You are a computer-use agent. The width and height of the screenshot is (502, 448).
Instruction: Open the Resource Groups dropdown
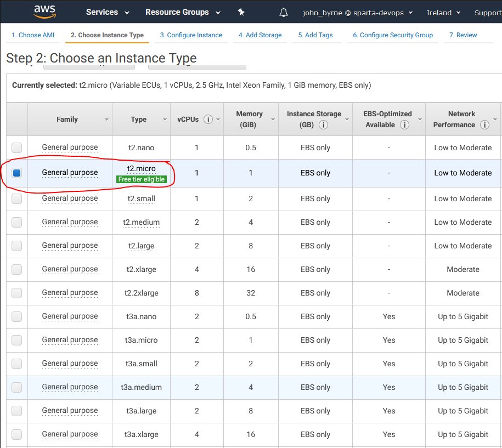183,12
